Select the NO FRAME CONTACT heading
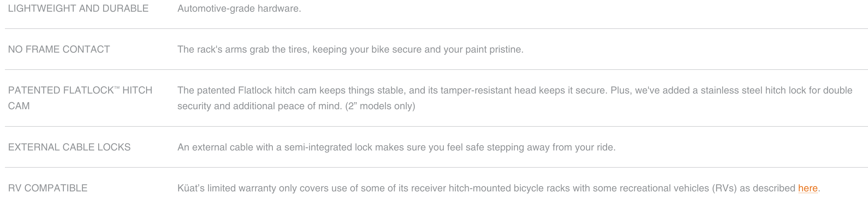This screenshot has width=868, height=208. (x=59, y=49)
